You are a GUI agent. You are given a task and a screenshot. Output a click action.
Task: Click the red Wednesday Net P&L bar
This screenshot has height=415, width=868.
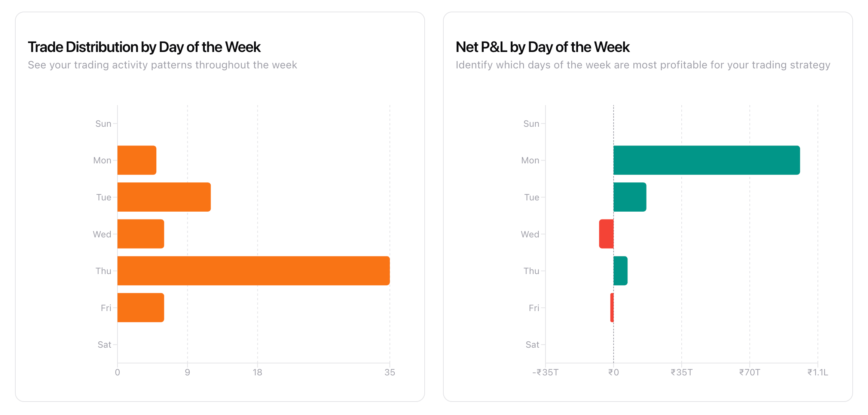point(606,234)
